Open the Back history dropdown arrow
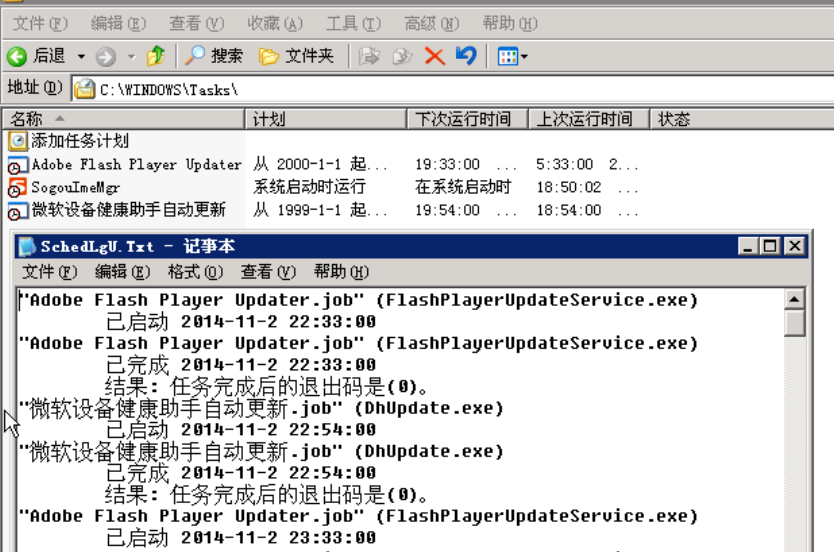The width and height of the screenshot is (834, 552). click(x=81, y=56)
